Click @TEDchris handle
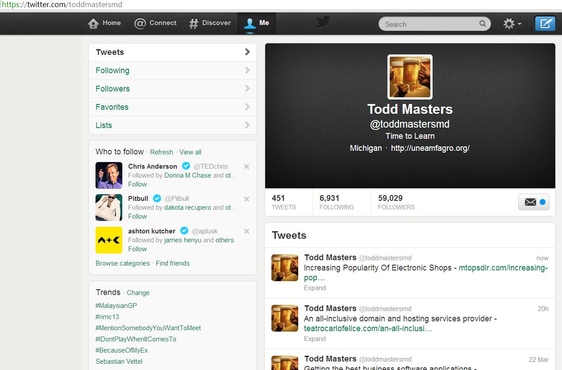The height and width of the screenshot is (370, 562). click(x=211, y=166)
